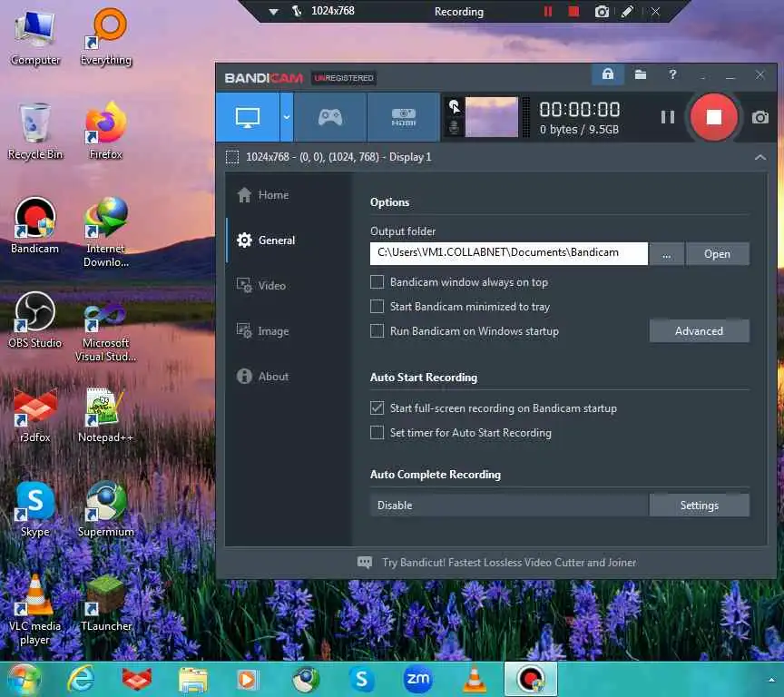Switch to Game Recording mode gamepad icon
The height and width of the screenshot is (697, 784).
pos(330,117)
